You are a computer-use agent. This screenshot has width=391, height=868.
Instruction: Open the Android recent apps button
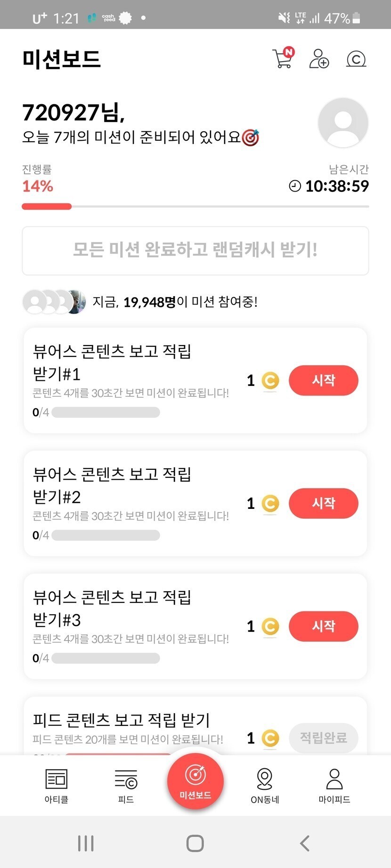coord(86,843)
